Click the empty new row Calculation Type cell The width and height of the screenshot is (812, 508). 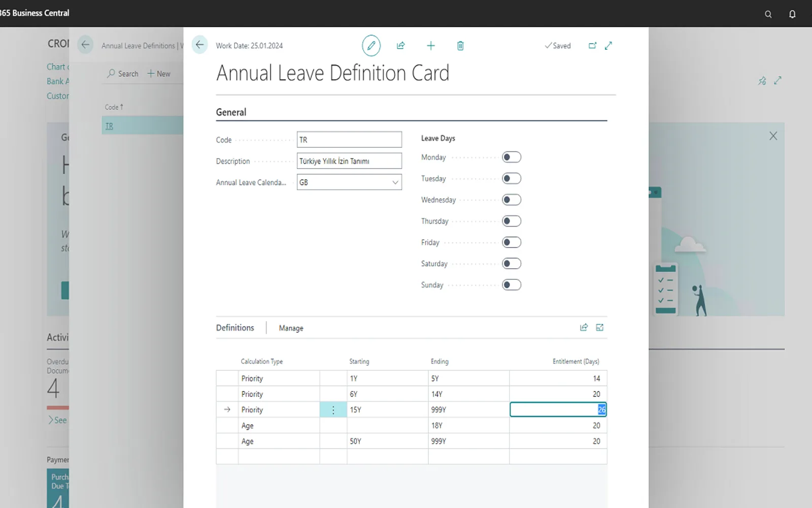pyautogui.click(x=279, y=457)
